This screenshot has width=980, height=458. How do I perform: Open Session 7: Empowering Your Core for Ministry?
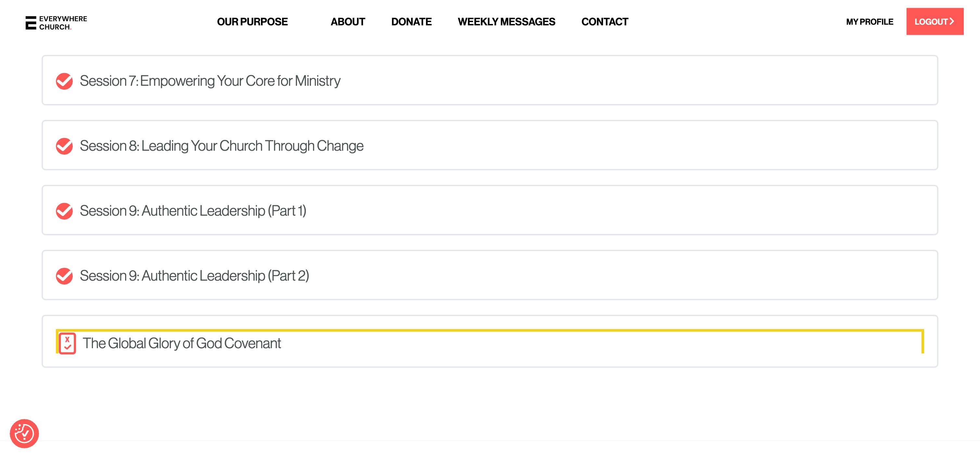point(210,81)
